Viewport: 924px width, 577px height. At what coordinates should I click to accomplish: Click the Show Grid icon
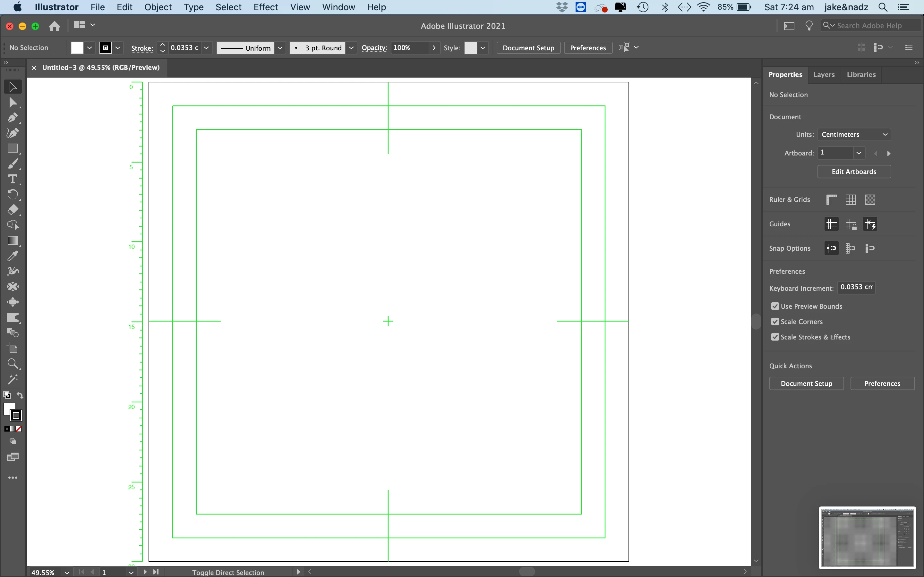[850, 200]
